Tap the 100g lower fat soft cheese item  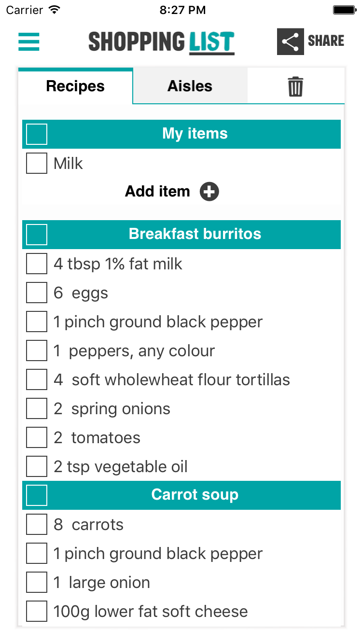click(151, 612)
